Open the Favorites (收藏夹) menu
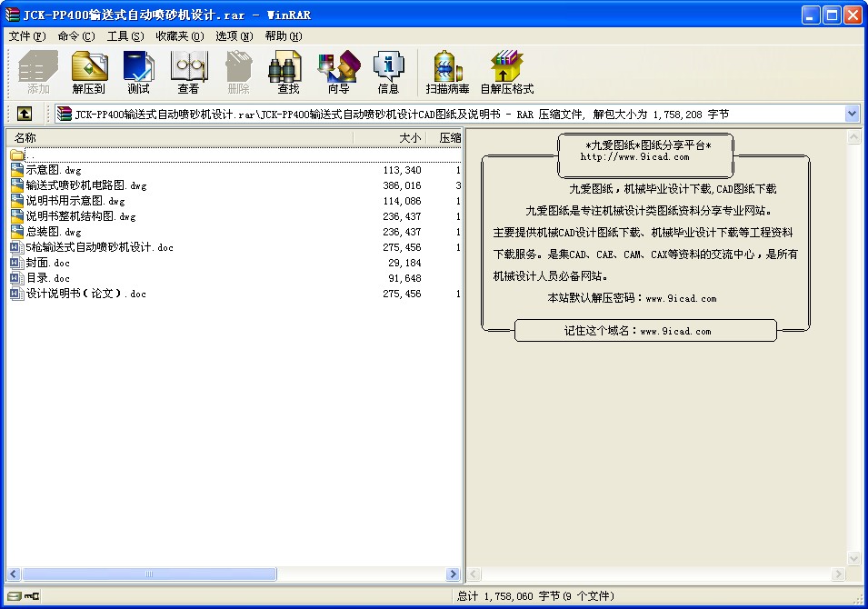This screenshot has width=868, height=609. point(178,36)
